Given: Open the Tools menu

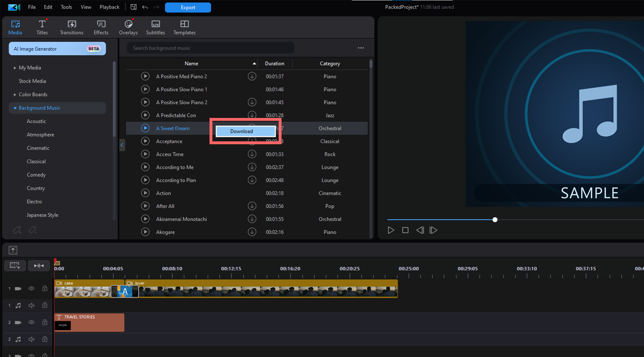Looking at the screenshot, I should 66,7.
